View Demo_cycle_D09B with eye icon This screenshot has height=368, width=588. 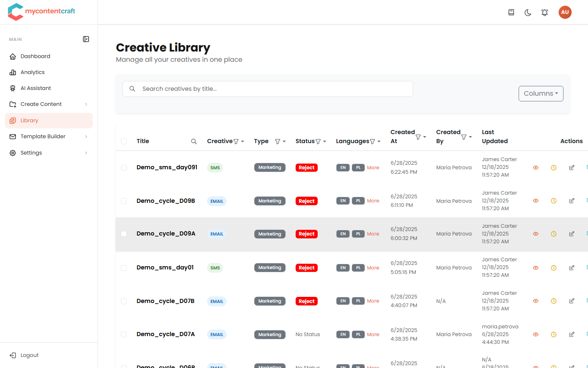(536, 201)
